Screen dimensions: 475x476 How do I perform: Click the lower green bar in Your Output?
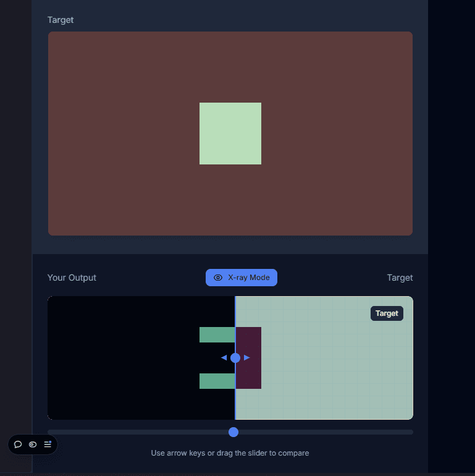[x=217, y=381]
